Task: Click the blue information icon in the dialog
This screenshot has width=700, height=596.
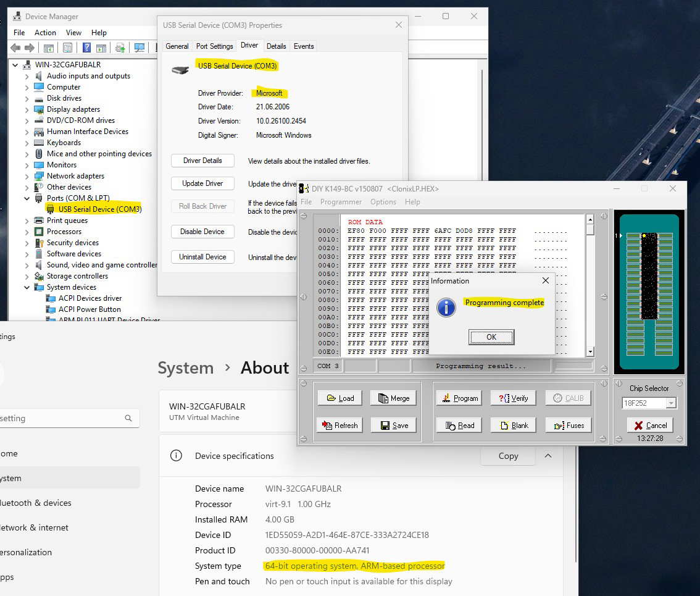Action: [446, 307]
